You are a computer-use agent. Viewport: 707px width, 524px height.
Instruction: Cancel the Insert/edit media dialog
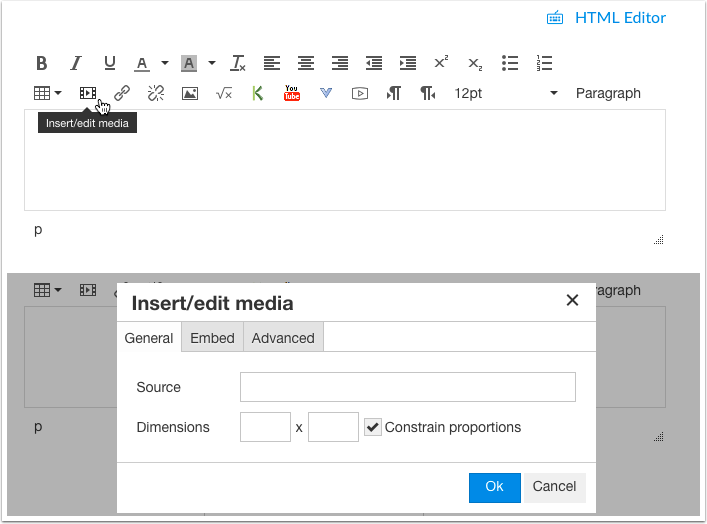tap(554, 487)
